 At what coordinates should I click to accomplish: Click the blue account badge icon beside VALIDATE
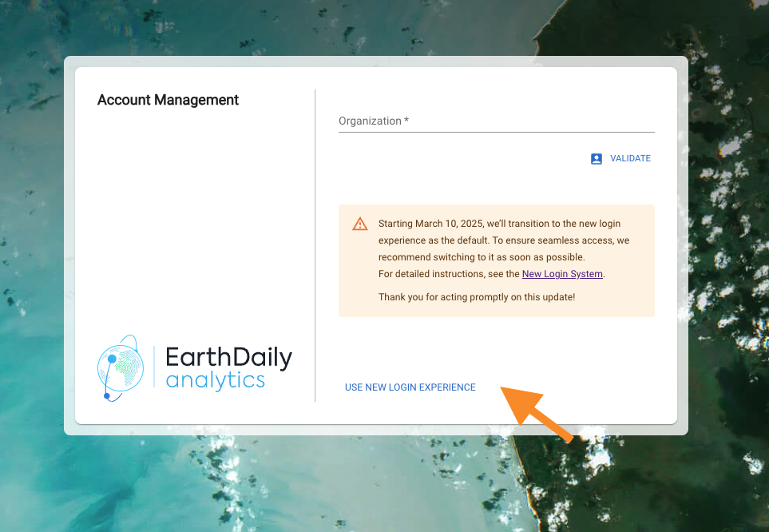596,158
